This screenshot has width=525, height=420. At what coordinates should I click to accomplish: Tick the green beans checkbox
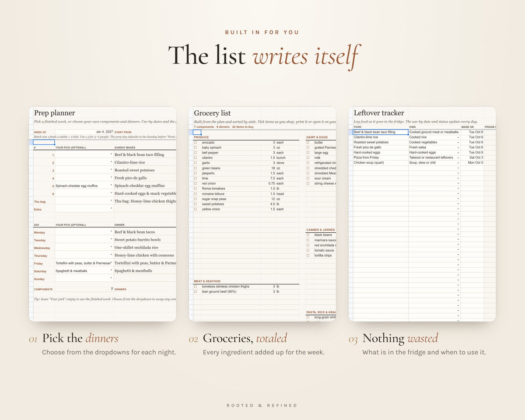(196, 168)
